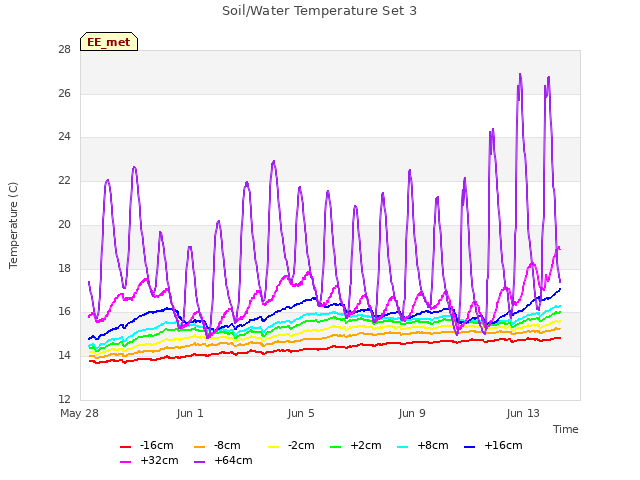
Task: Click the Jun 13 x-axis tick label
Action: [523, 413]
